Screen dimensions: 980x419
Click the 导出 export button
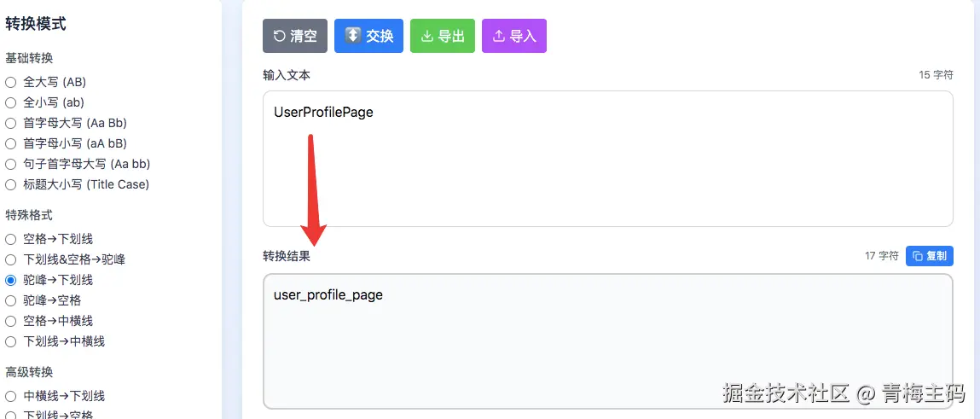coord(443,36)
